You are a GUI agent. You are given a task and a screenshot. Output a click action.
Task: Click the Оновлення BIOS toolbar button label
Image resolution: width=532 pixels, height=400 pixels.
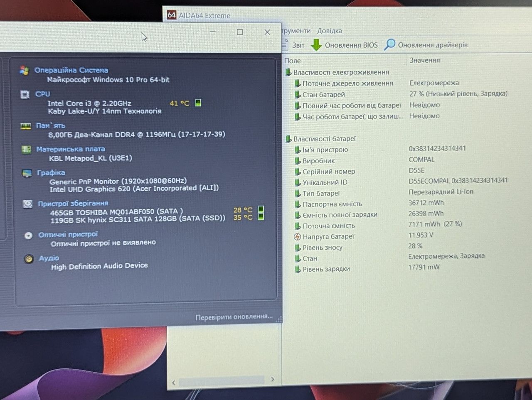(x=351, y=45)
